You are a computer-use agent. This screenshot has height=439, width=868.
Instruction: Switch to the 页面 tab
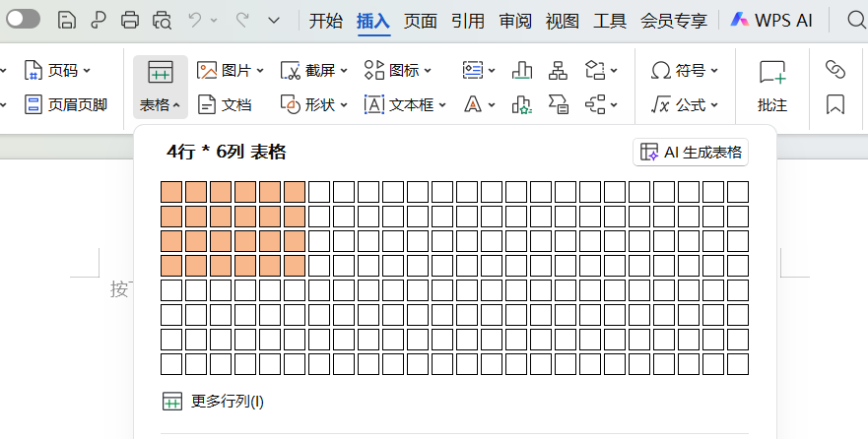(x=421, y=21)
